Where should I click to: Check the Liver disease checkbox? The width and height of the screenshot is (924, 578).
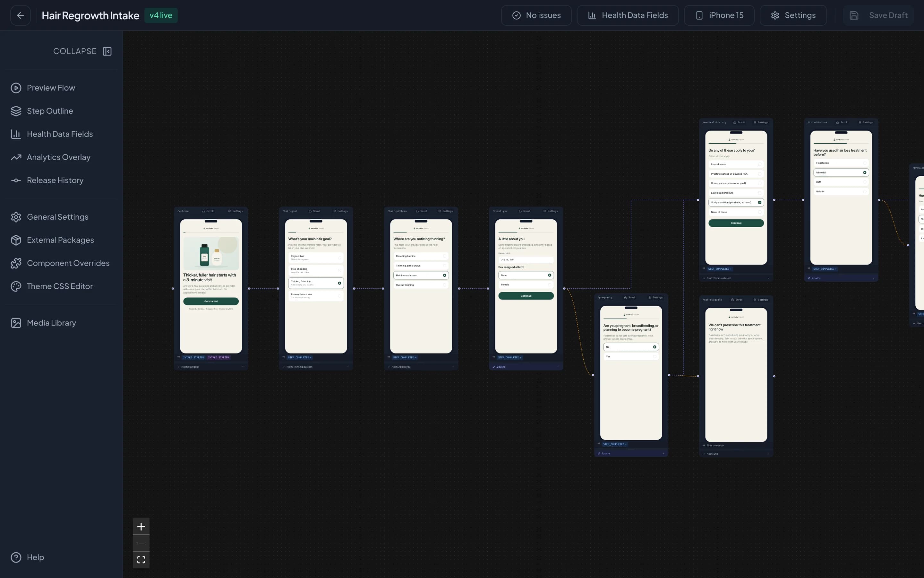(x=736, y=164)
